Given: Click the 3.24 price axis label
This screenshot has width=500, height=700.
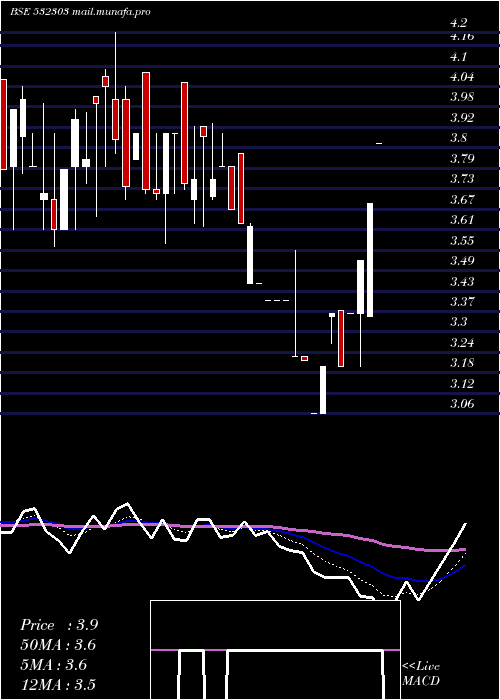Looking at the screenshot, I should 462,343.
